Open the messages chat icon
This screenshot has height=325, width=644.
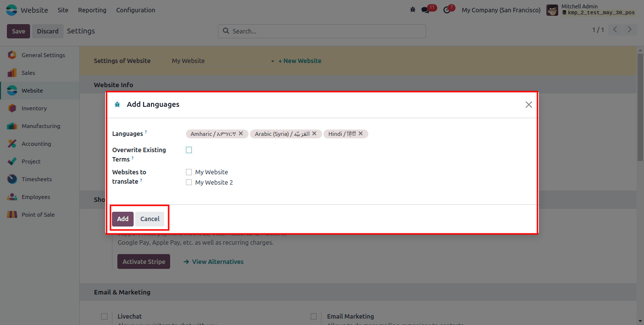(x=425, y=10)
